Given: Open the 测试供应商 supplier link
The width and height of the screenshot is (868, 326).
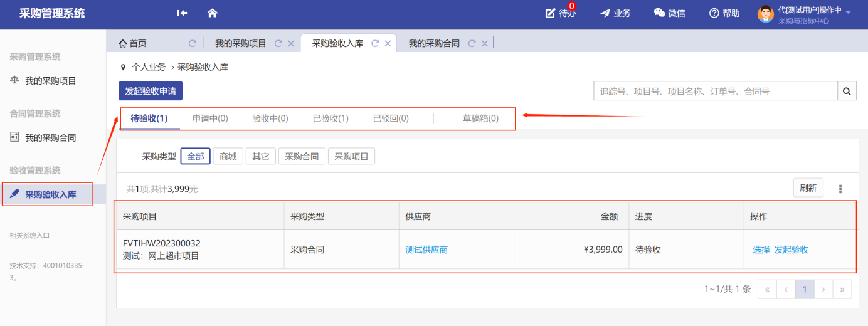Looking at the screenshot, I should (426, 250).
